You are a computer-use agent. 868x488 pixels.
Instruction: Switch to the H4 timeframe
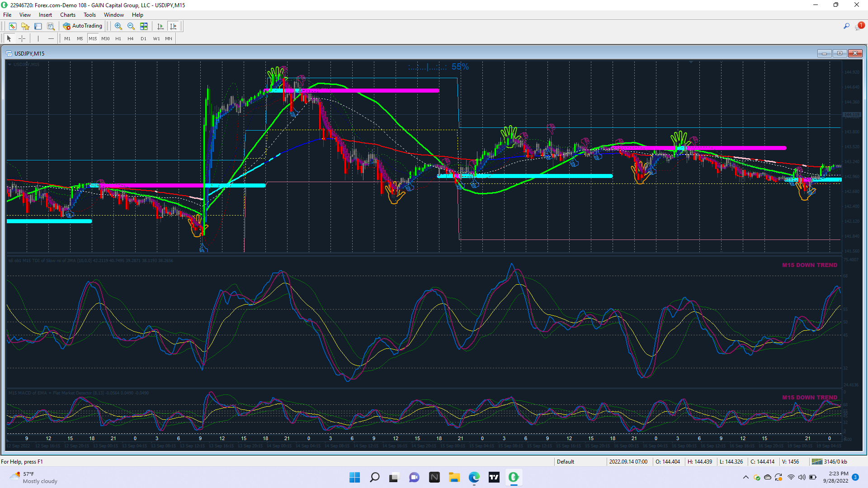click(130, 38)
